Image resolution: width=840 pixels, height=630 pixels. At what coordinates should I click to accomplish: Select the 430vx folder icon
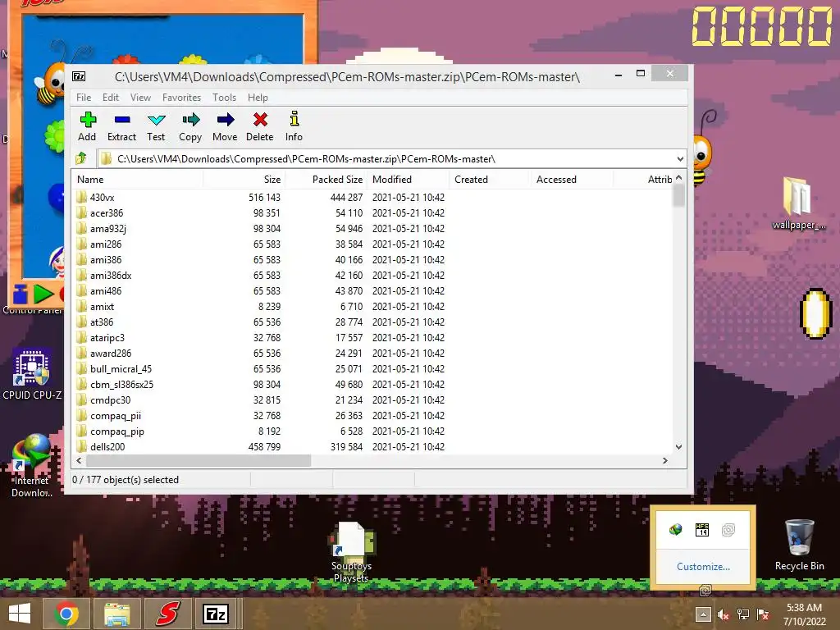81,197
